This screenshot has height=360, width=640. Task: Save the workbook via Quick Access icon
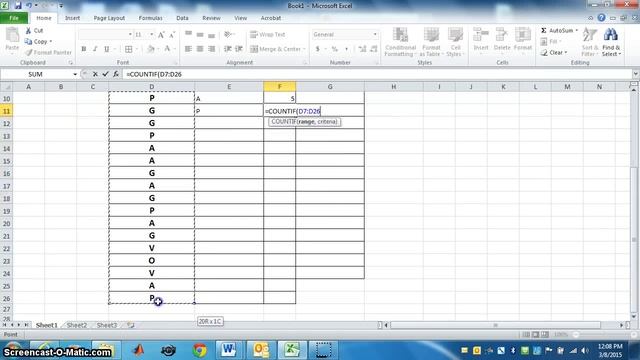tap(18, 6)
